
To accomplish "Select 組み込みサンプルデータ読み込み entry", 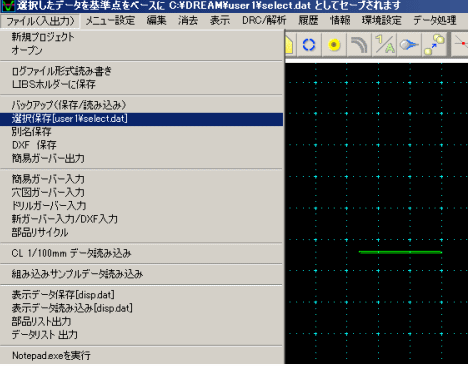I will (x=141, y=274).
